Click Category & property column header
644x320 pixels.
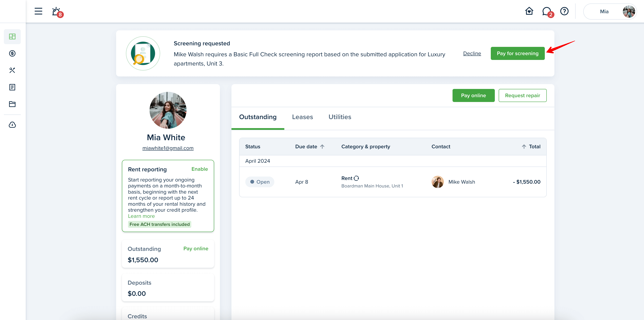[366, 147]
